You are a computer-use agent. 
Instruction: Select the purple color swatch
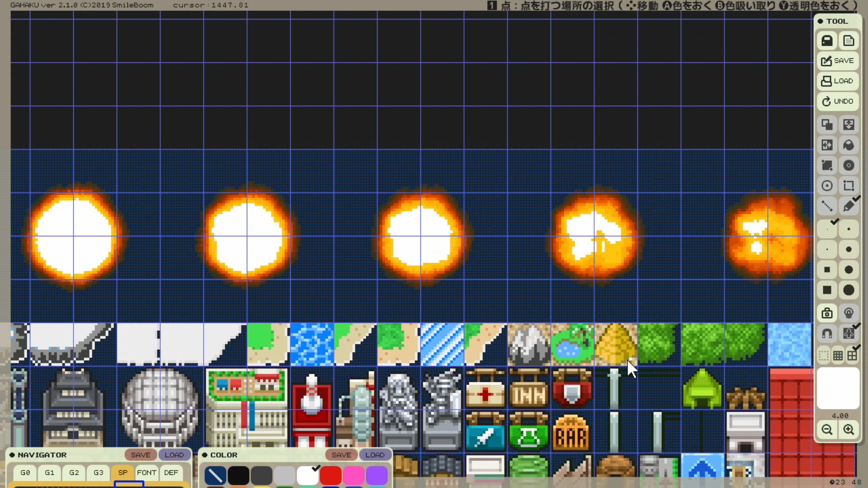[377, 475]
